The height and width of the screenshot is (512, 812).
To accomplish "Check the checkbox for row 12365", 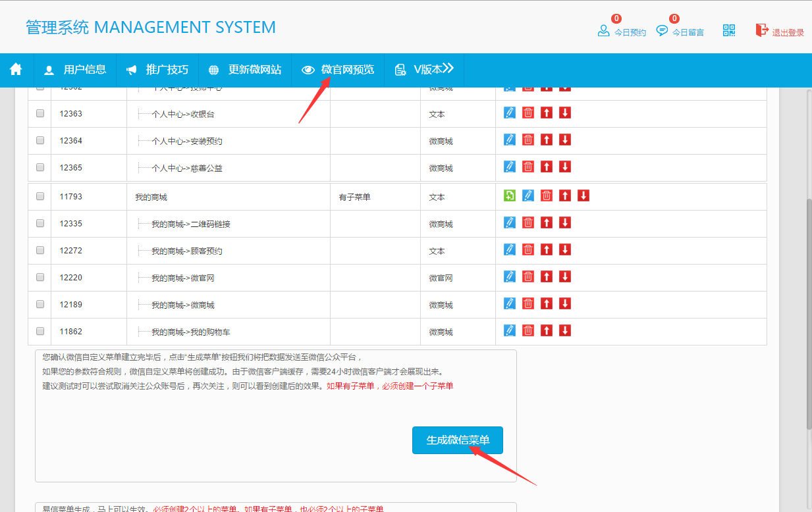I will [40, 167].
